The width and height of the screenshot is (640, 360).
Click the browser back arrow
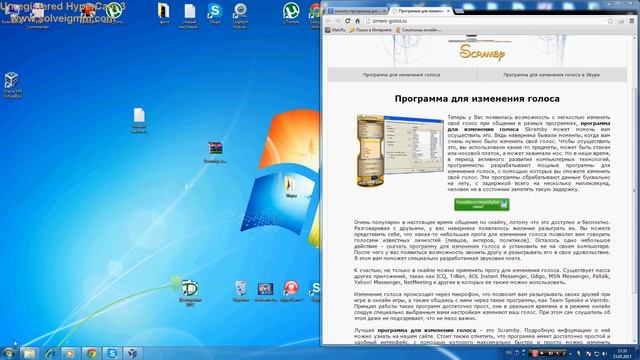pyautogui.click(x=329, y=20)
